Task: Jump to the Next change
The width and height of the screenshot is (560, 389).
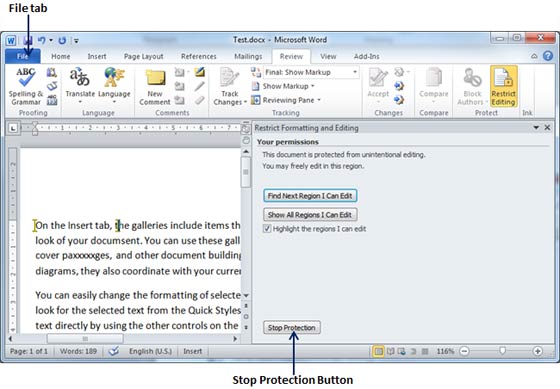Action: point(399,100)
